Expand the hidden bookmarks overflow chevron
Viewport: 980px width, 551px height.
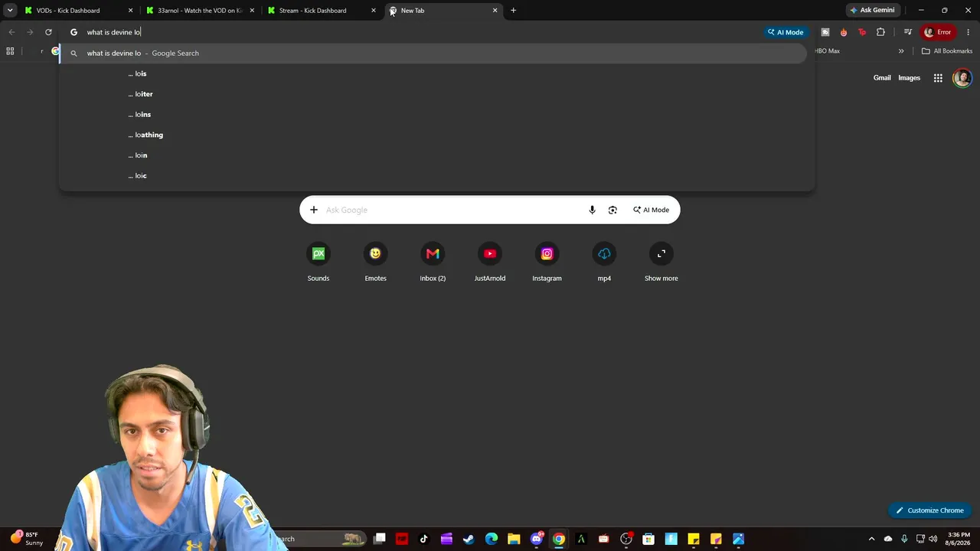(901, 51)
